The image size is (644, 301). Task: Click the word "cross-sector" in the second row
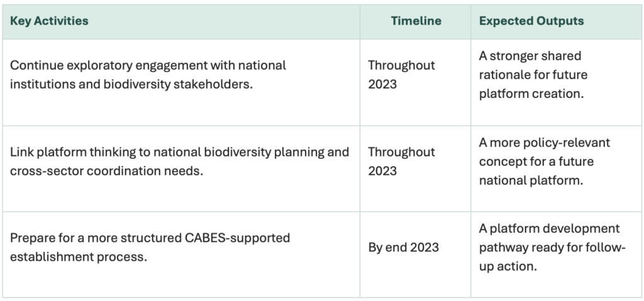point(42,170)
